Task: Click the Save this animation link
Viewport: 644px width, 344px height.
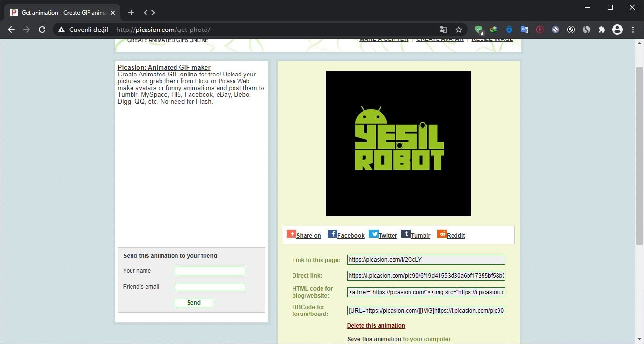Action: [x=374, y=339]
